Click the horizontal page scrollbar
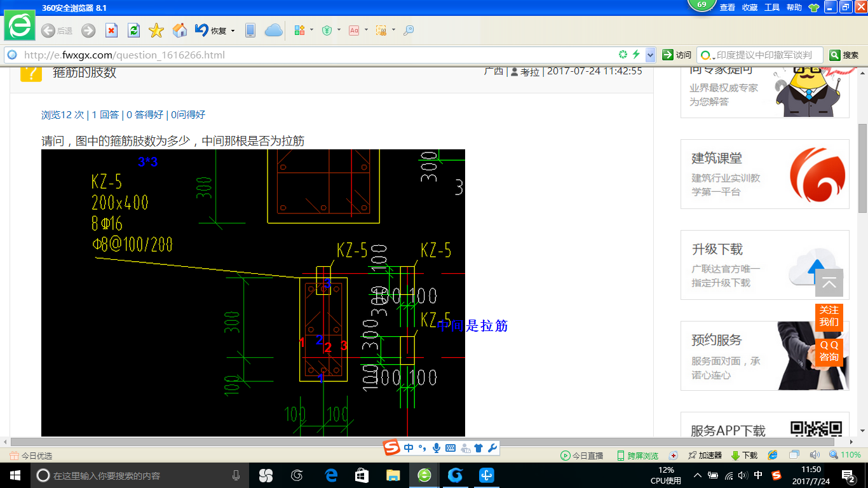The image size is (868, 488). (x=423, y=442)
